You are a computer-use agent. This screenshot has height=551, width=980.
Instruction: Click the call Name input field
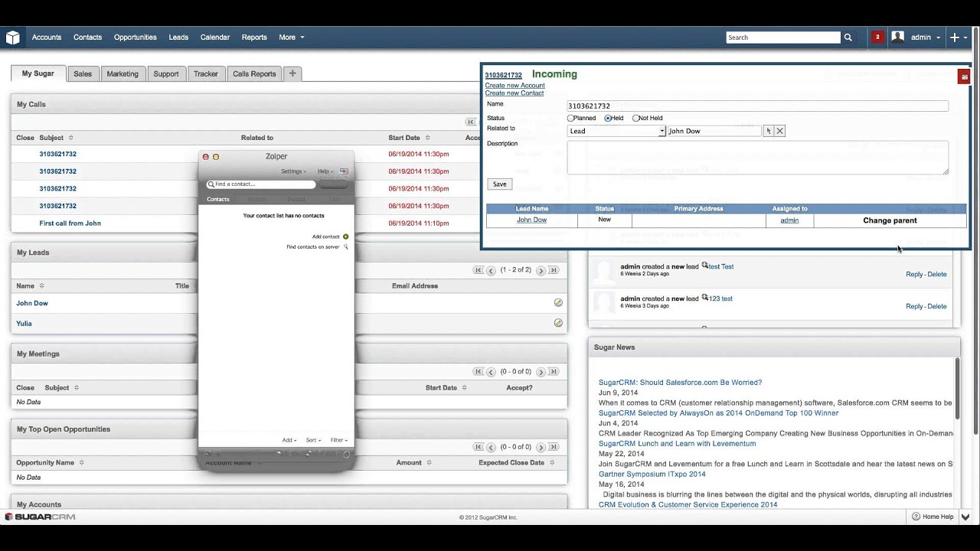(758, 106)
